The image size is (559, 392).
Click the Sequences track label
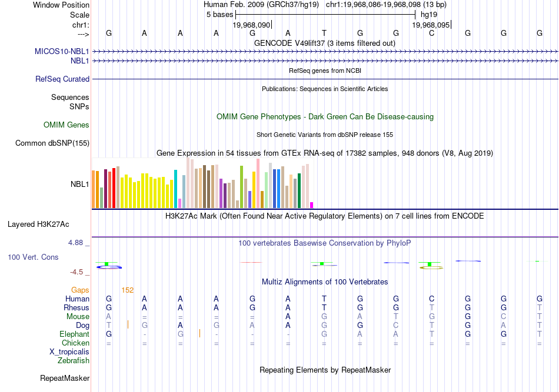point(70,97)
